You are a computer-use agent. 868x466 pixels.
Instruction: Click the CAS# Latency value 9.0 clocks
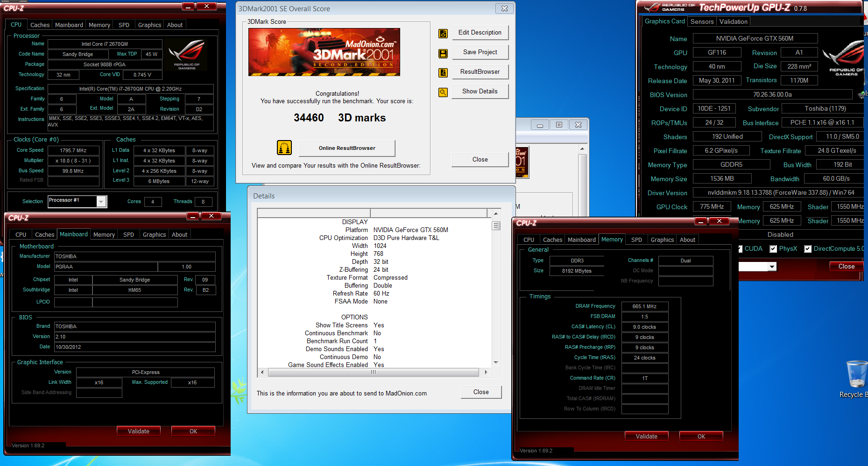[644, 327]
